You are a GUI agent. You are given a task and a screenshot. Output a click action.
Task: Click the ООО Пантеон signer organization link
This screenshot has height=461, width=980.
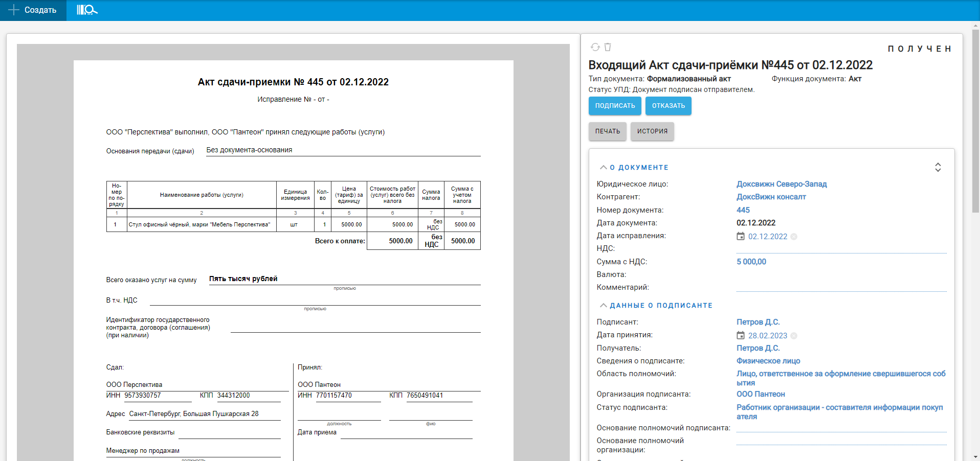coord(761,394)
